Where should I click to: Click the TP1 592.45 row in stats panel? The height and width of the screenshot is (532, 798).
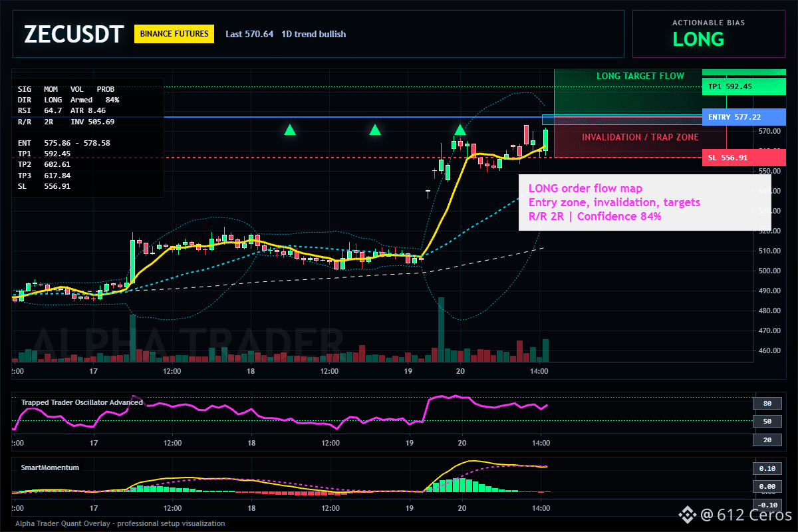(44, 153)
